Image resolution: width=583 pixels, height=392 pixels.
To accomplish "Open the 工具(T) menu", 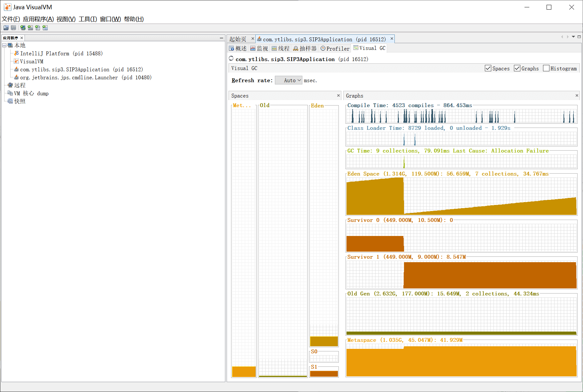I will click(x=88, y=19).
